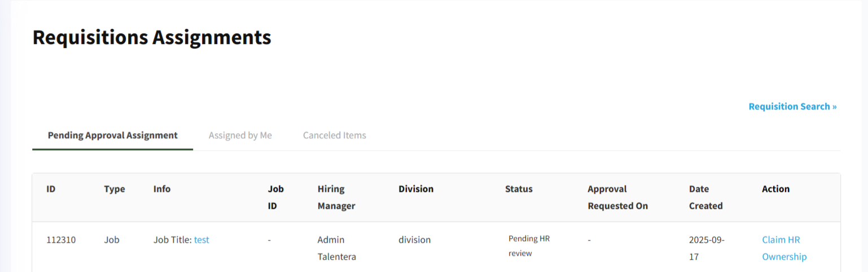Select the Pending Approval Assignment tab
Viewport: 868px width, 272px height.
pyautogui.click(x=113, y=135)
